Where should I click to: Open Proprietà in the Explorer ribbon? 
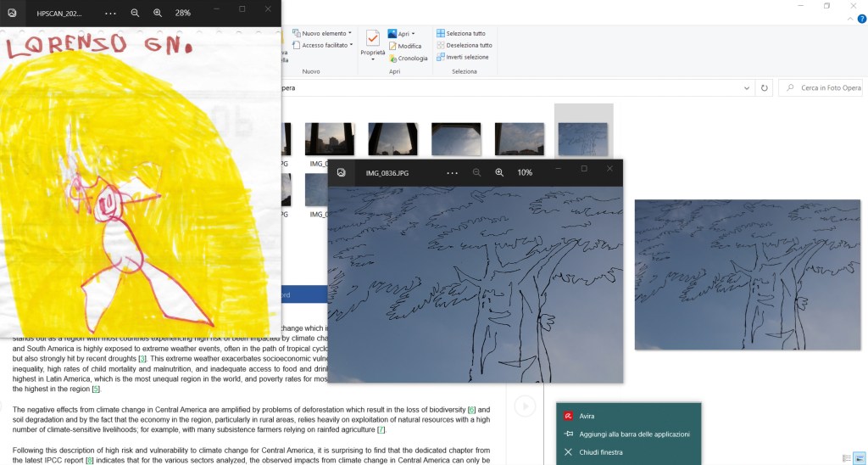(x=372, y=41)
